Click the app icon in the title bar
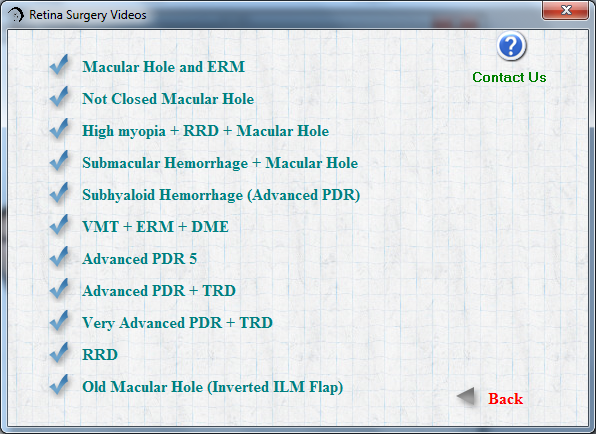 tap(16, 15)
